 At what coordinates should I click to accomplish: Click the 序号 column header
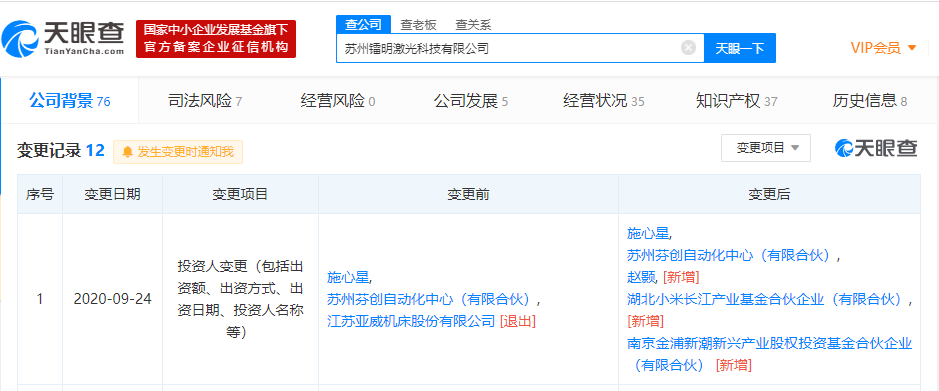(x=40, y=194)
